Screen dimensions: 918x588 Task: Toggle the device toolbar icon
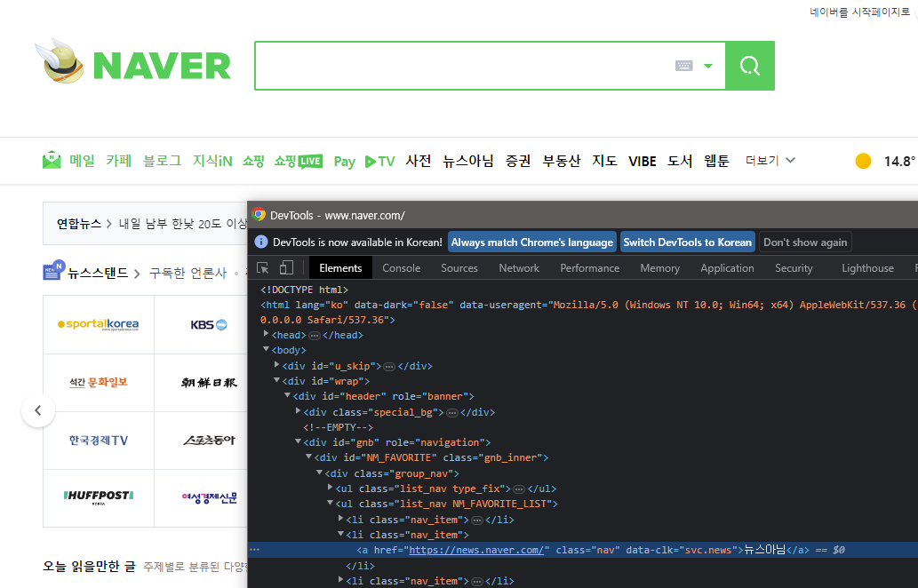tap(286, 268)
